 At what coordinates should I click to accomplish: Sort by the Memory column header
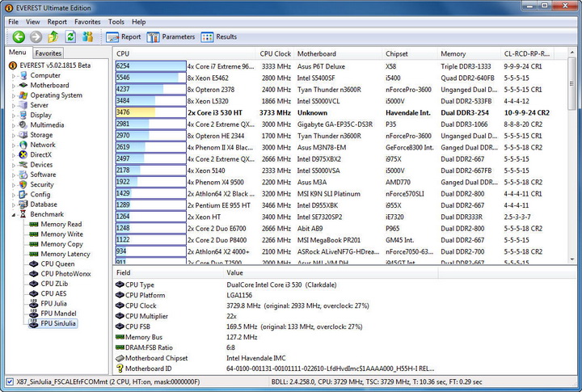point(469,54)
